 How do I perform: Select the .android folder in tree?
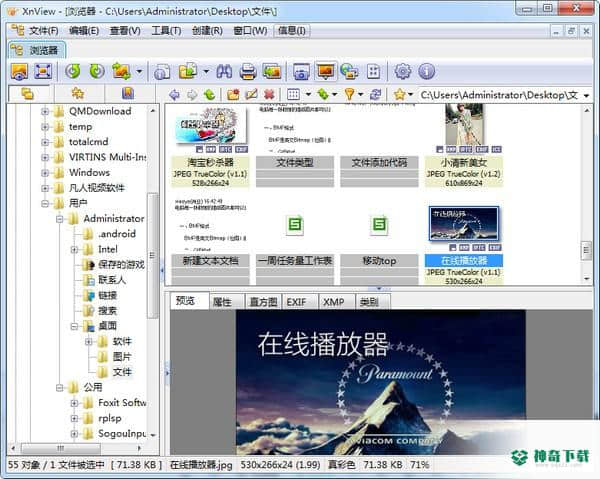(117, 234)
